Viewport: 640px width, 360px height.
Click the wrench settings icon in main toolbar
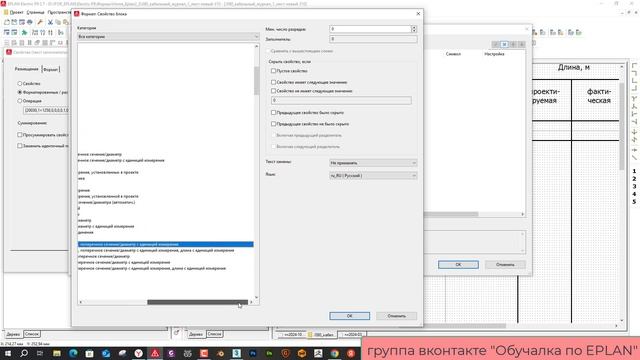[40, 22]
